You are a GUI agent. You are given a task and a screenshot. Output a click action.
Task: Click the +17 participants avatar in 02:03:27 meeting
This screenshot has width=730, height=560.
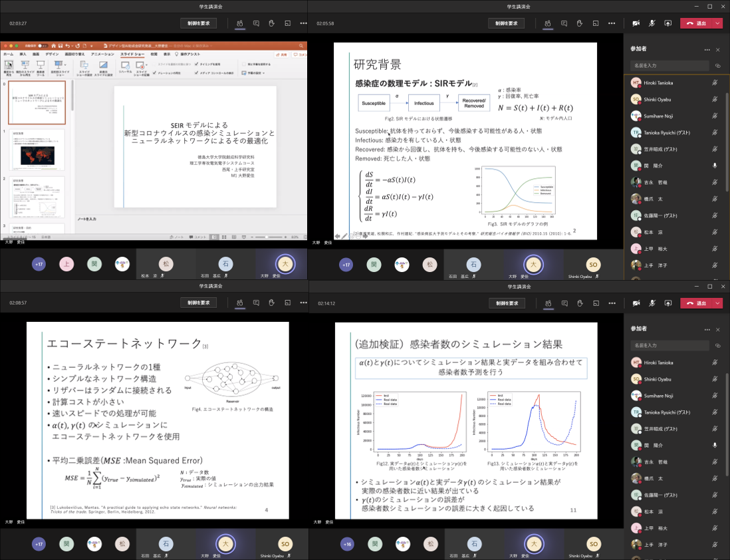(x=39, y=264)
